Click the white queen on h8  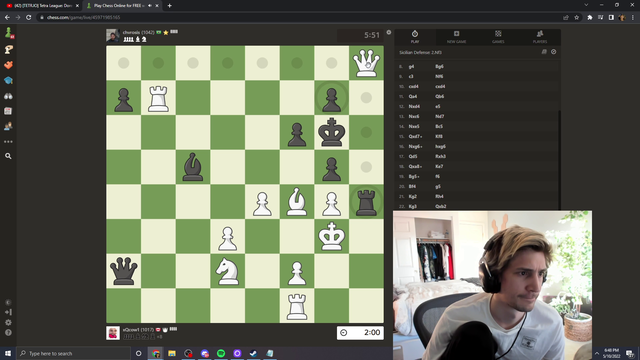pos(366,63)
